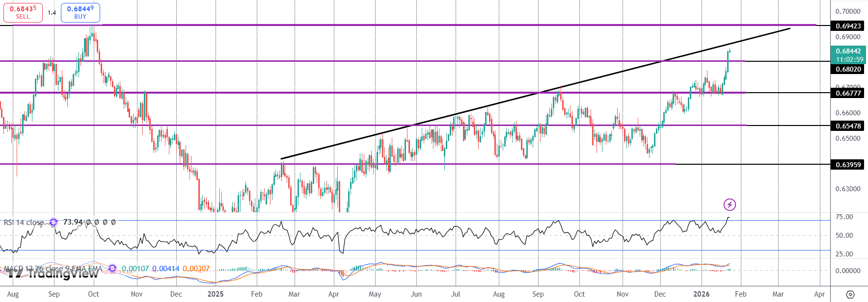The width and height of the screenshot is (868, 302).
Task: Click the refresh icon beside the RSI legend
Action: (x=54, y=222)
